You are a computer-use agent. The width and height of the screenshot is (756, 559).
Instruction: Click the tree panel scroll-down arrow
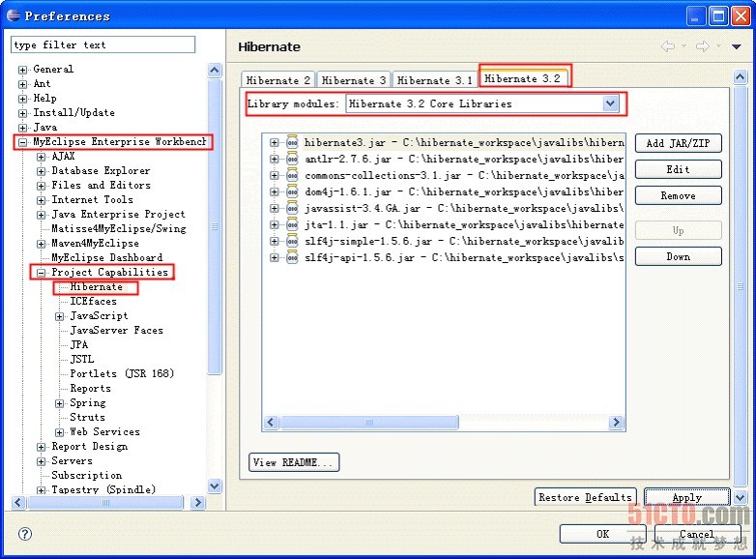[x=215, y=485]
